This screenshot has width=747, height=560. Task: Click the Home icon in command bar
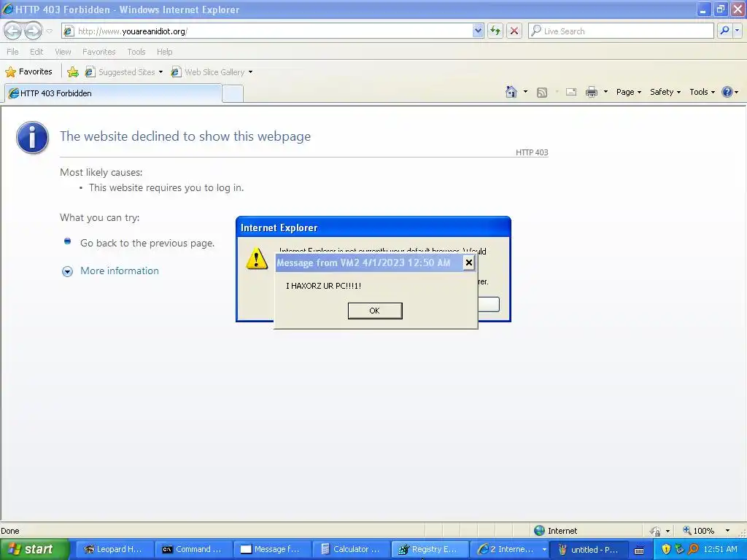[x=511, y=92]
